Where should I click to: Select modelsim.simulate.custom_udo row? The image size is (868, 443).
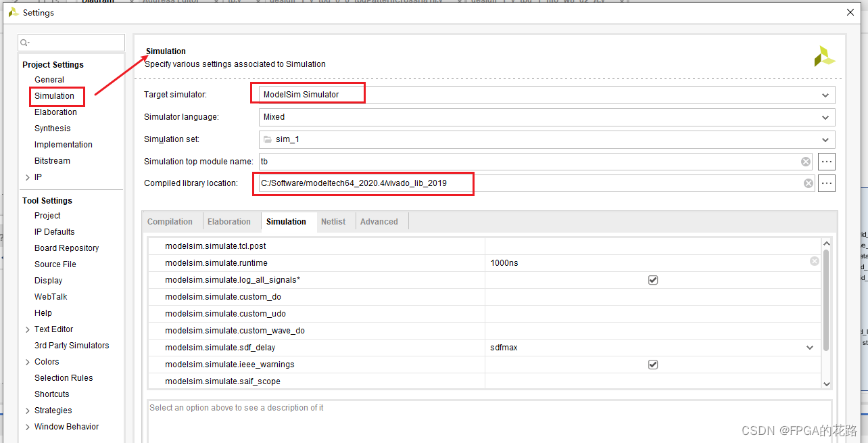pos(483,314)
